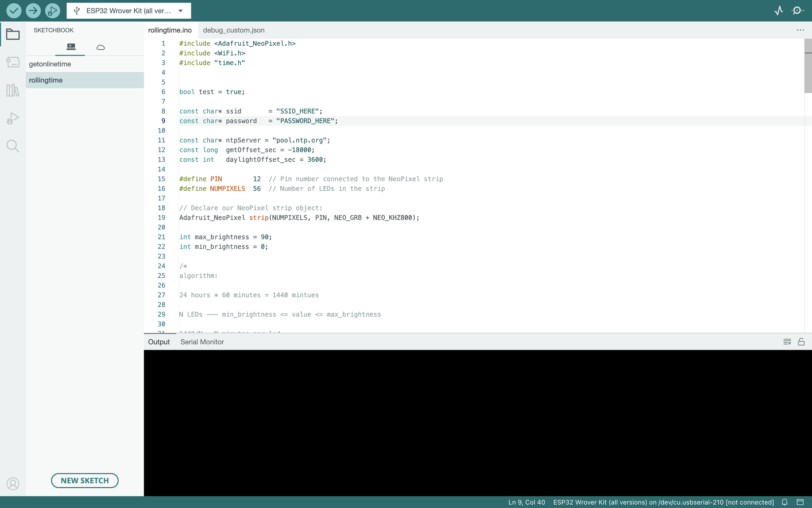Switch to the cloud sketchbook view
Viewport: 812px width, 508px height.
click(x=100, y=47)
